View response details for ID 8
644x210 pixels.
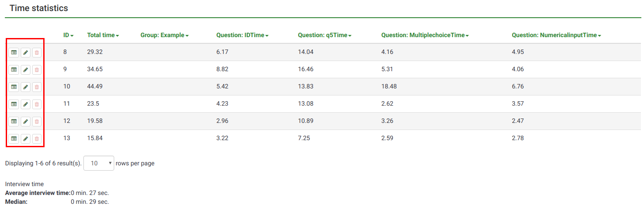(14, 53)
